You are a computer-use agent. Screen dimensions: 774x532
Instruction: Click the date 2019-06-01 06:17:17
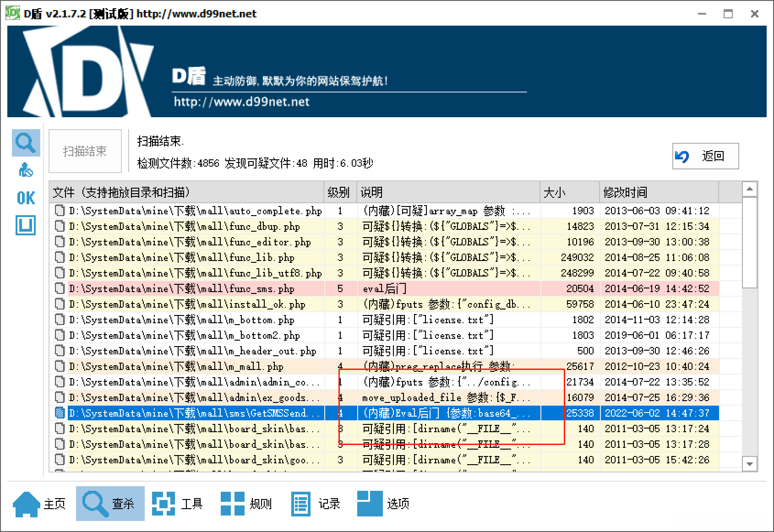(657, 335)
